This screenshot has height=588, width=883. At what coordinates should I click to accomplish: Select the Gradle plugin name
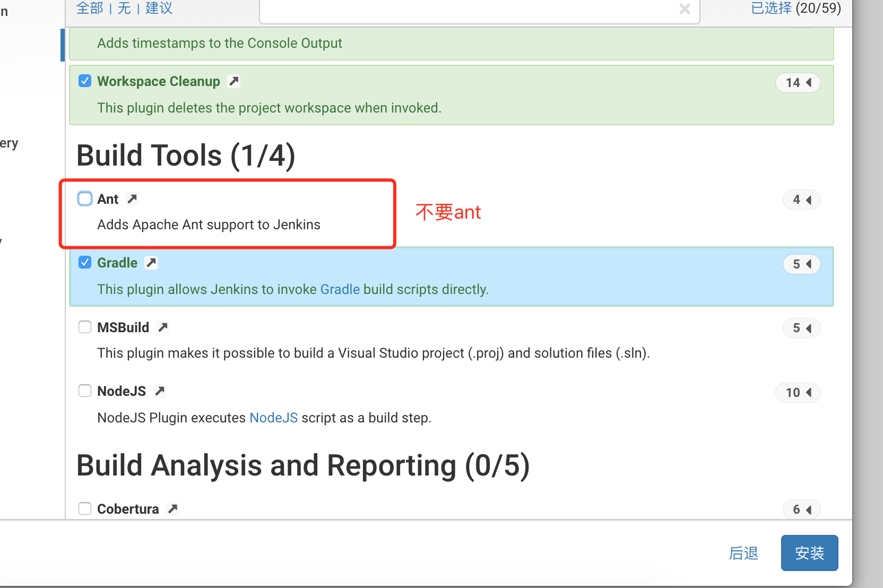pos(117,263)
